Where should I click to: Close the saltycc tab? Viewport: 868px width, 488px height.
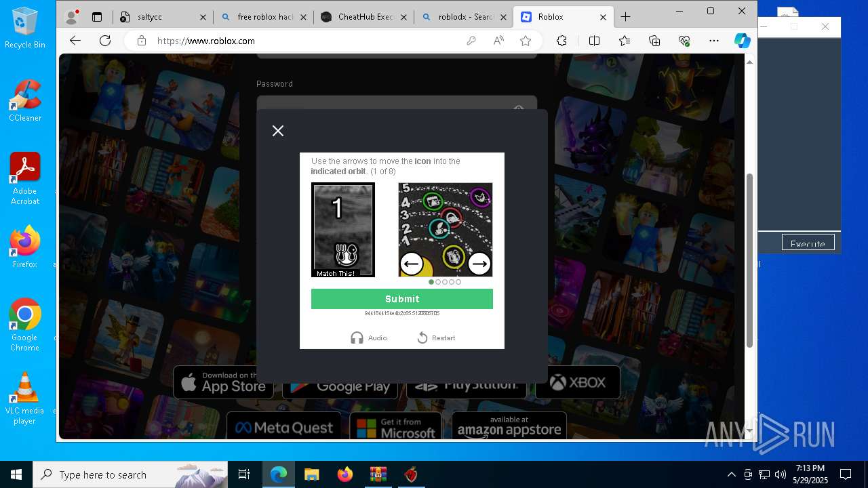click(201, 17)
